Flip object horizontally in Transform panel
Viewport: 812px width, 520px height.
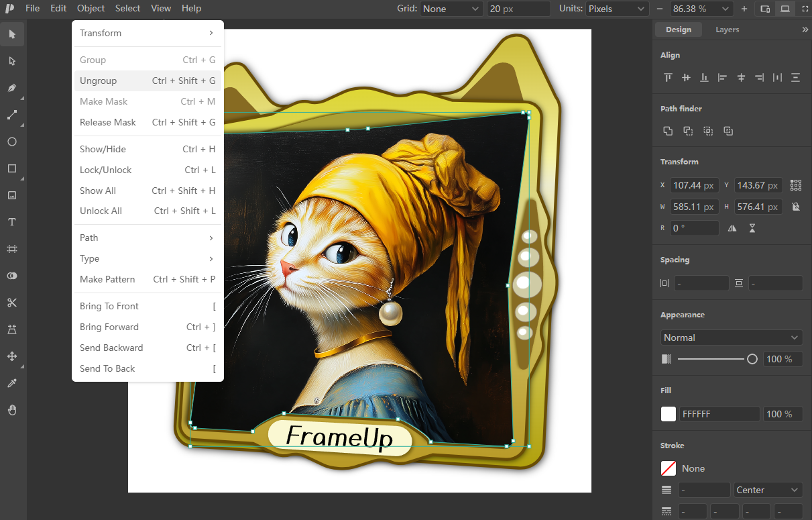pos(732,228)
